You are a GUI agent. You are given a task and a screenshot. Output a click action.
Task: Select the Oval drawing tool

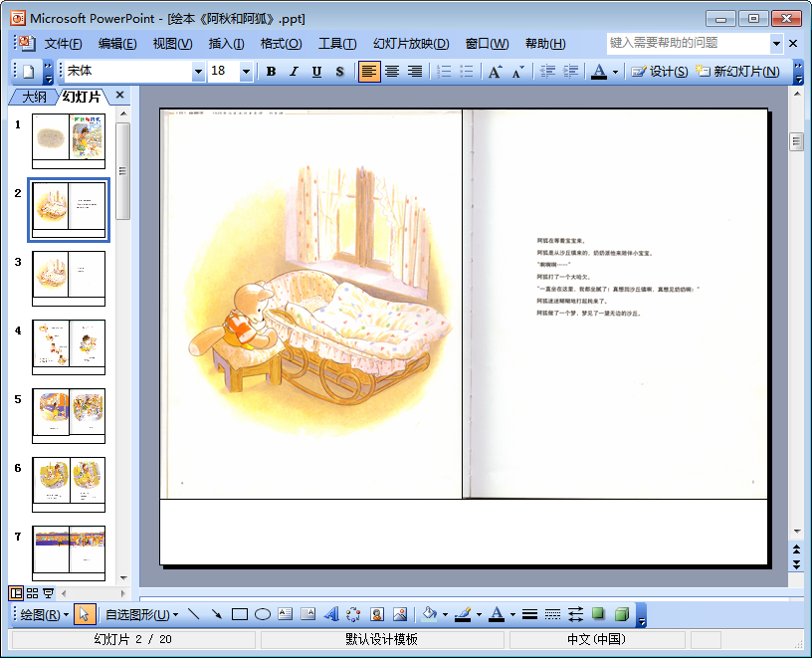point(263,615)
